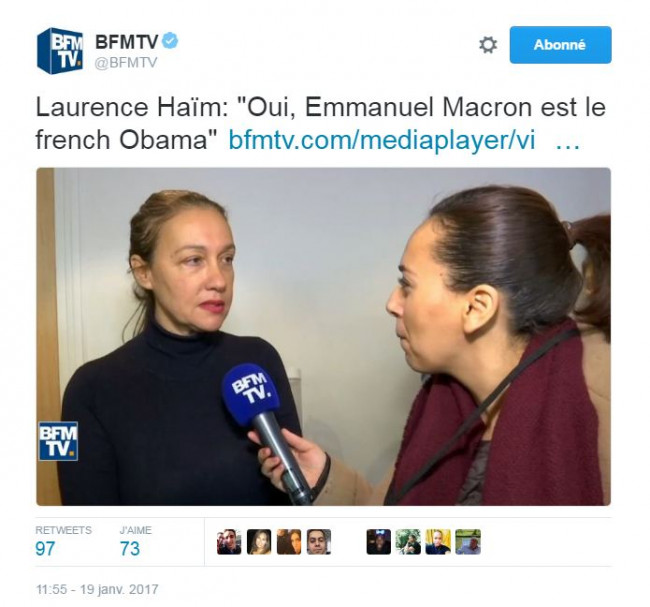Open the last avatar in the likers row
Screen dimensions: 650x607
click(x=468, y=542)
